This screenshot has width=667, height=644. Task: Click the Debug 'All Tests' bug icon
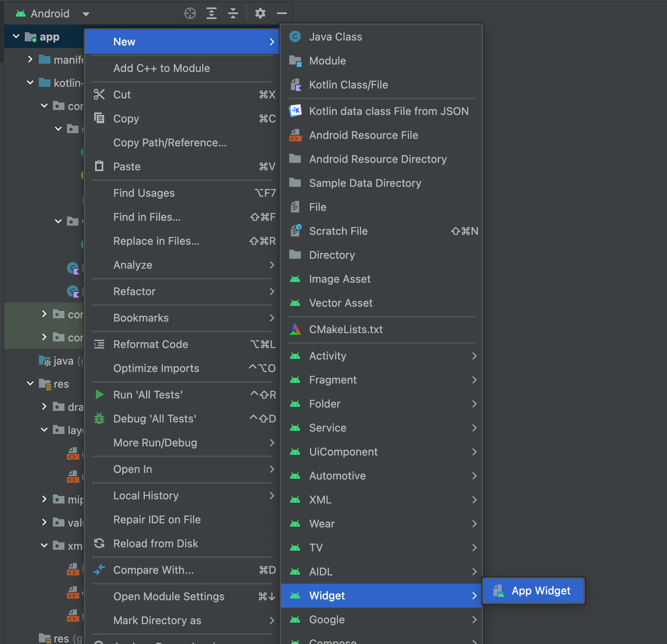click(x=99, y=418)
